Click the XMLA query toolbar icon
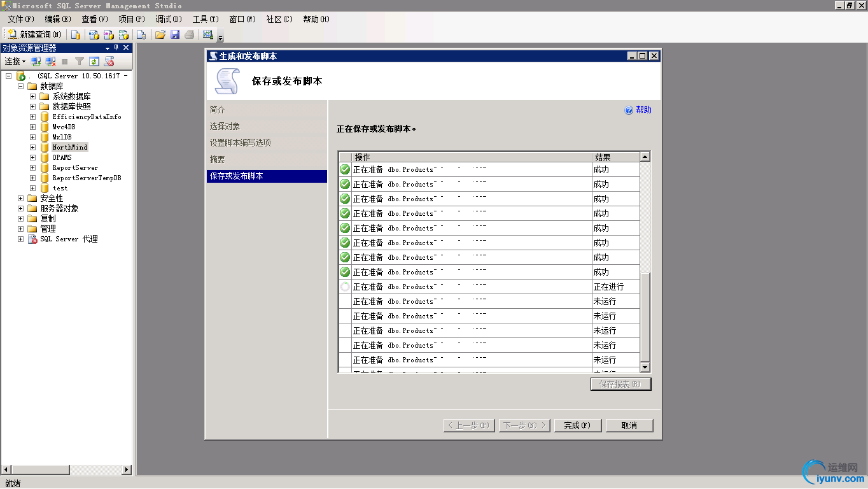The height and width of the screenshot is (489, 868). point(123,34)
